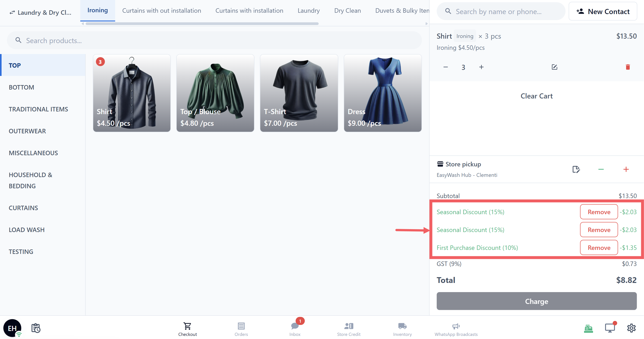Edit the Store pickup note
The height and width of the screenshot is (339, 644).
[576, 169]
